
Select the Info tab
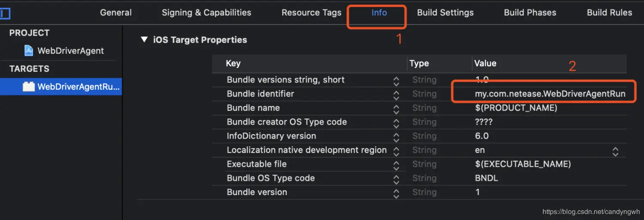379,13
